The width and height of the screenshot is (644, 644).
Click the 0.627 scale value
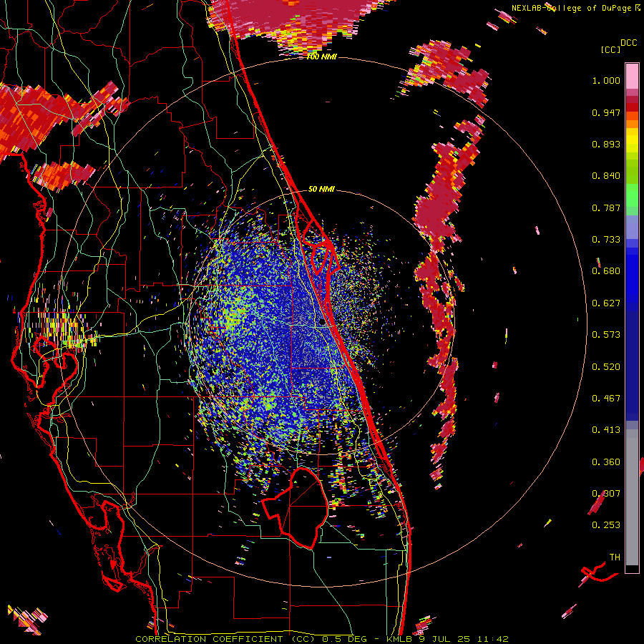point(606,303)
